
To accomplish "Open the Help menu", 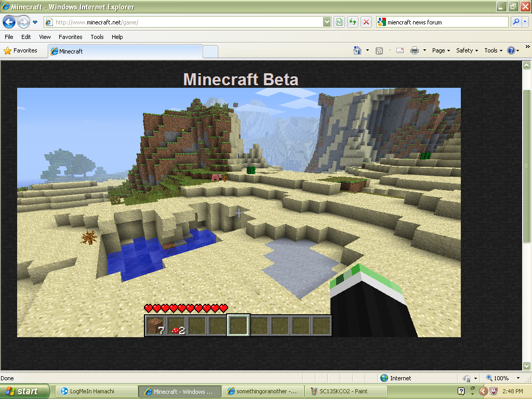I will coord(117,37).
